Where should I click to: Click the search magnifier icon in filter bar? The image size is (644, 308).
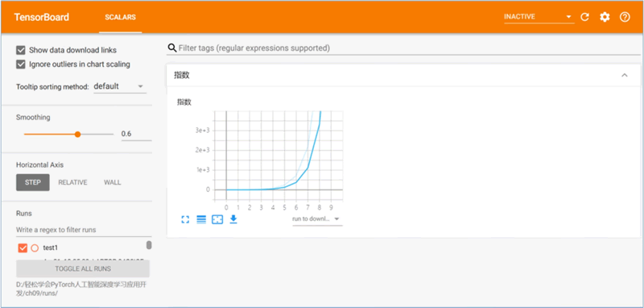pos(172,48)
